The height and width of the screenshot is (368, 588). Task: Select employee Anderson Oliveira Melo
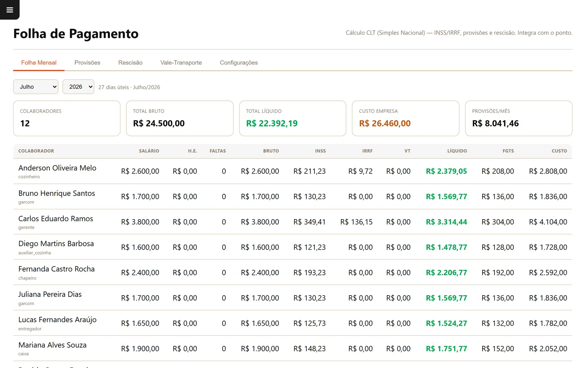pyautogui.click(x=57, y=168)
